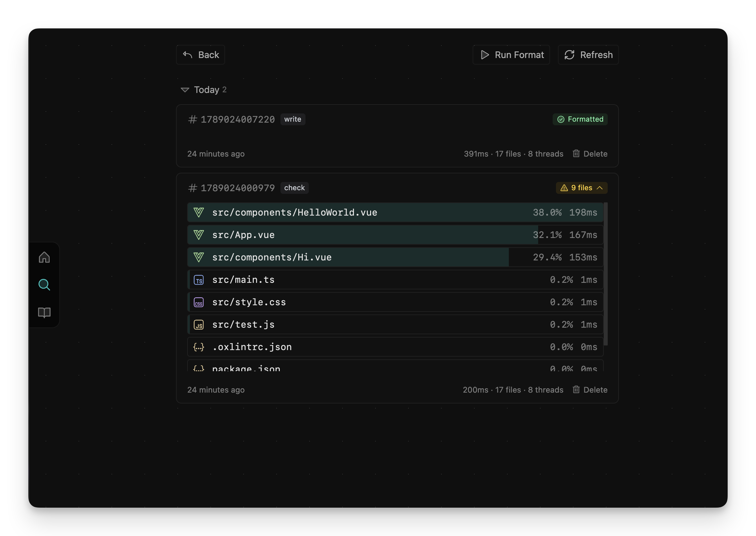Screen dimensions: 756x536
Task: Click trash icon for the 200ms run
Action: pyautogui.click(x=576, y=389)
